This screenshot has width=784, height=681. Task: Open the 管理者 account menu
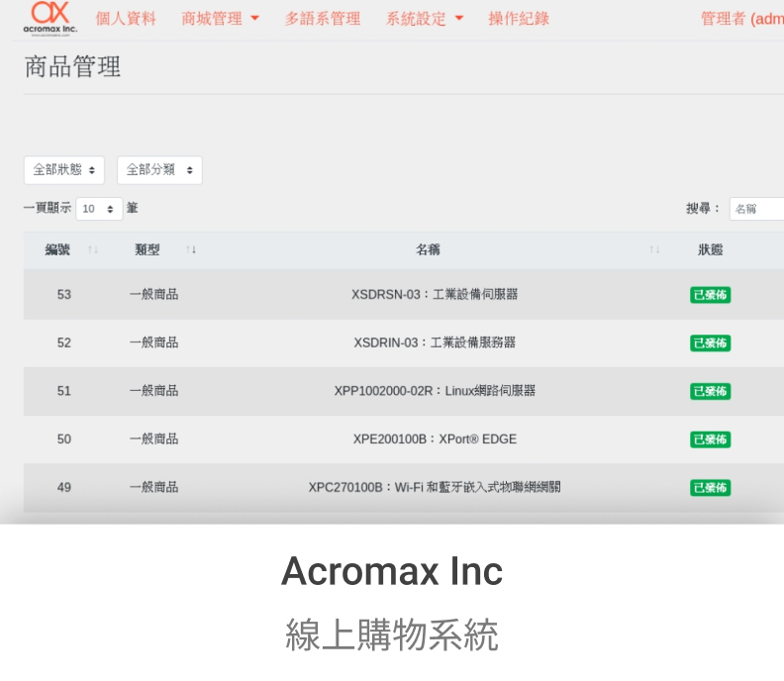pos(742,19)
